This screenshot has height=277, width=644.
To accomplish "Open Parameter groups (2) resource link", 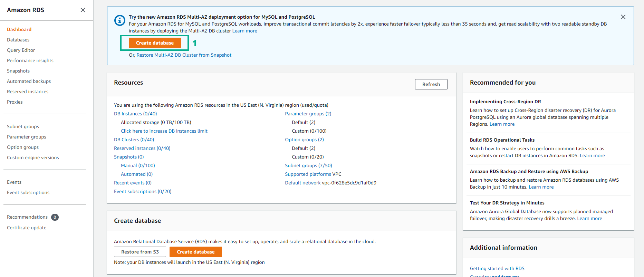I will tap(308, 114).
